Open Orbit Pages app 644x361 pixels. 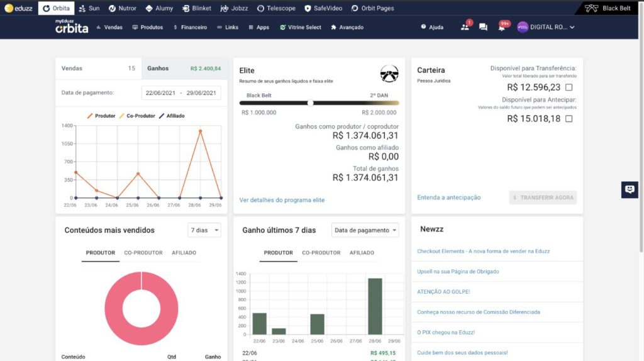click(x=373, y=8)
